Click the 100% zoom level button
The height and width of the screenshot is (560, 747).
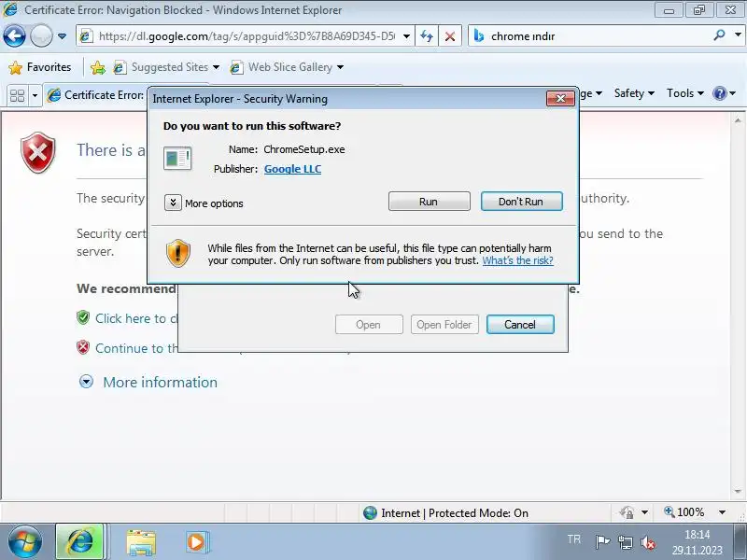click(684, 512)
